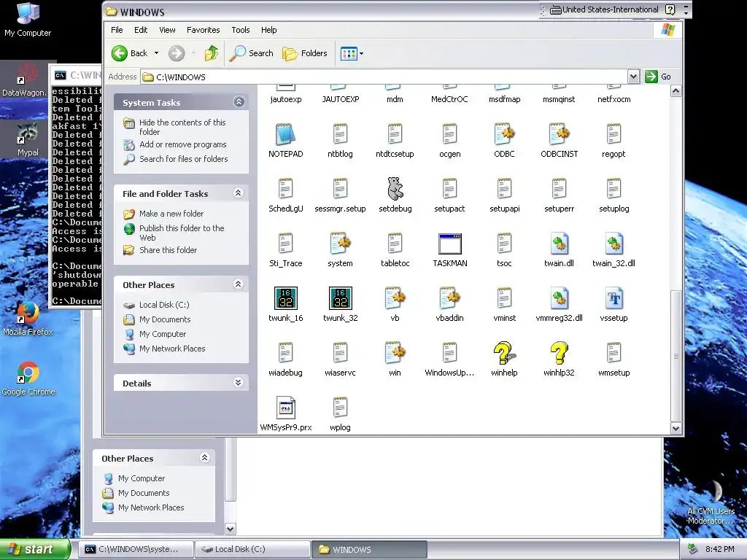The image size is (747, 560).
Task: Click in the C:\WINDOWS address field
Action: [384, 77]
